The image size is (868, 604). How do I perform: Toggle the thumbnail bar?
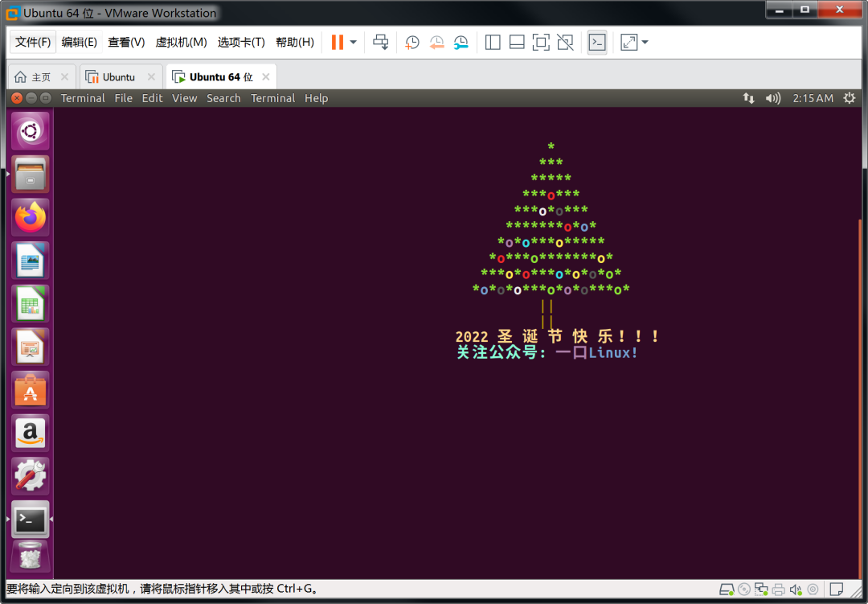pos(517,42)
